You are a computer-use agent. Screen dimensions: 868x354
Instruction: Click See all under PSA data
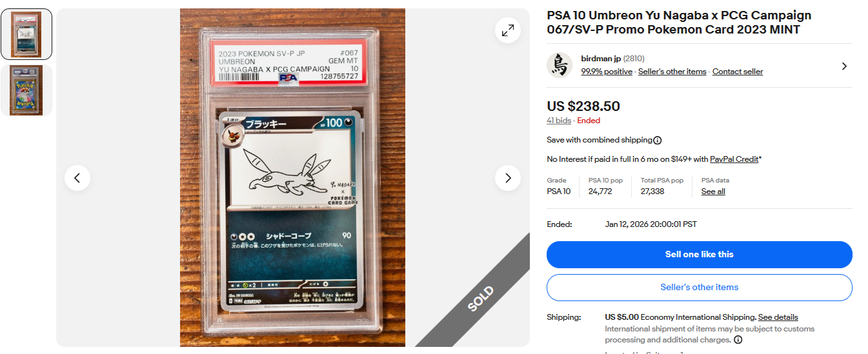[x=713, y=192]
